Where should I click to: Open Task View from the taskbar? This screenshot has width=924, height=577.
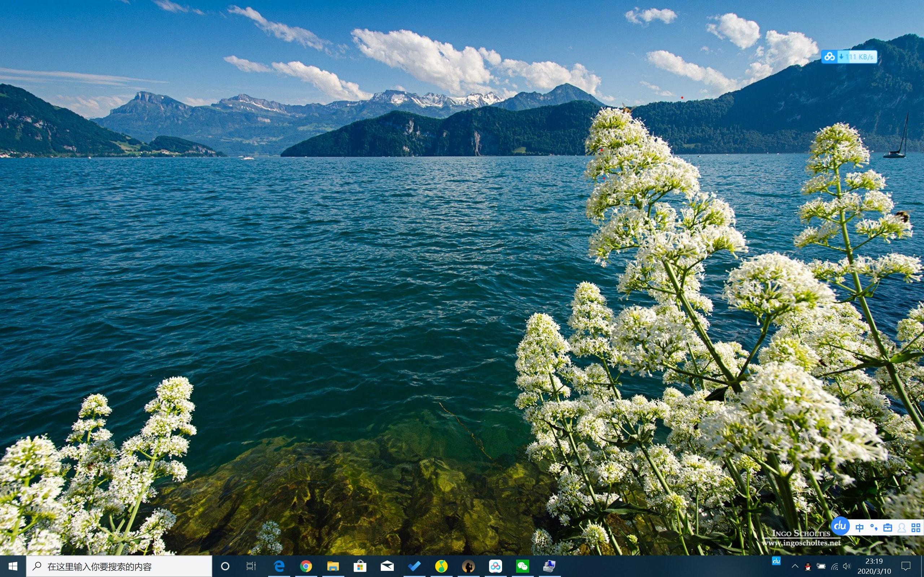(251, 566)
